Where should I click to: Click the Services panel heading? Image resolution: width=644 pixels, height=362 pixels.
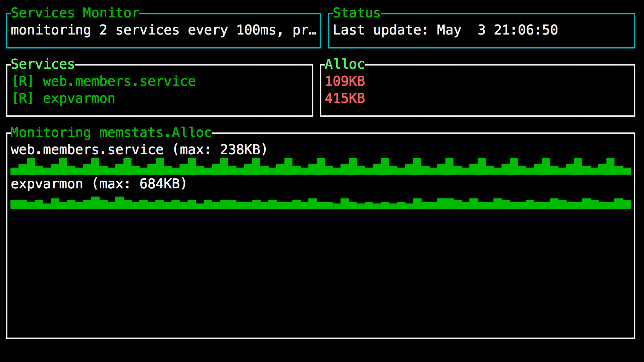(43, 64)
